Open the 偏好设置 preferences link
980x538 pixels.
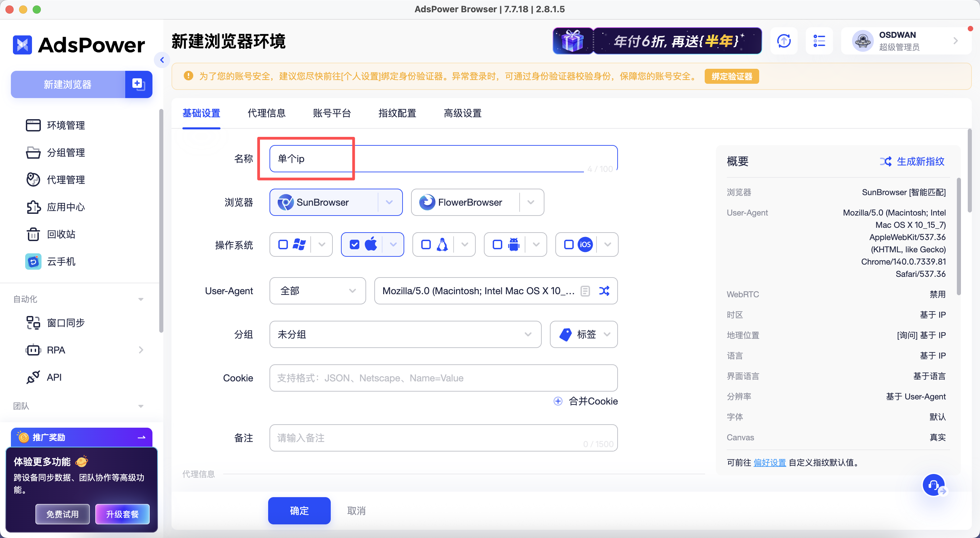(x=769, y=462)
